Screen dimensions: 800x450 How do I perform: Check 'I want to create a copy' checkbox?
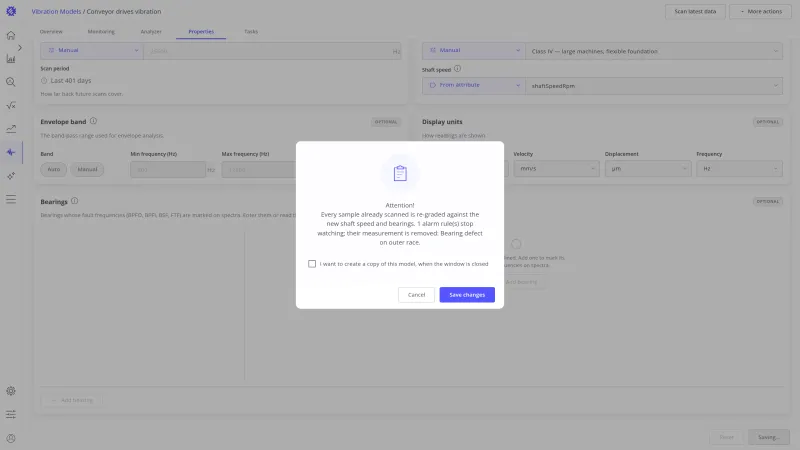[x=312, y=264]
